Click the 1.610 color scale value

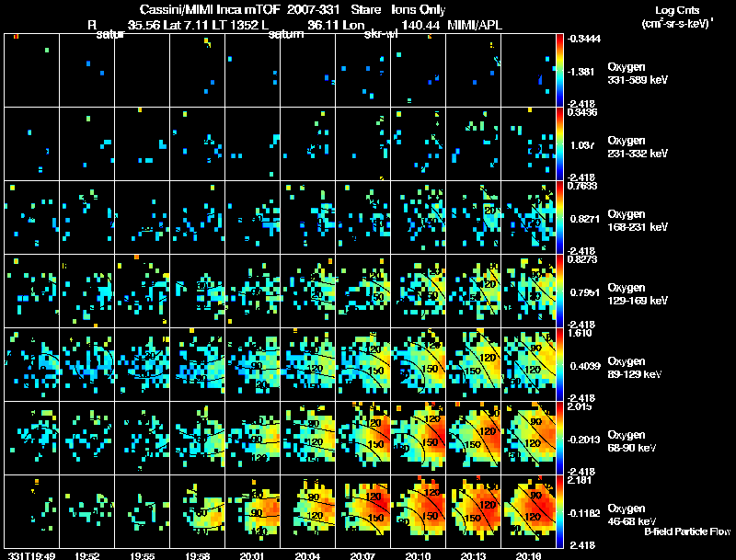(x=580, y=333)
